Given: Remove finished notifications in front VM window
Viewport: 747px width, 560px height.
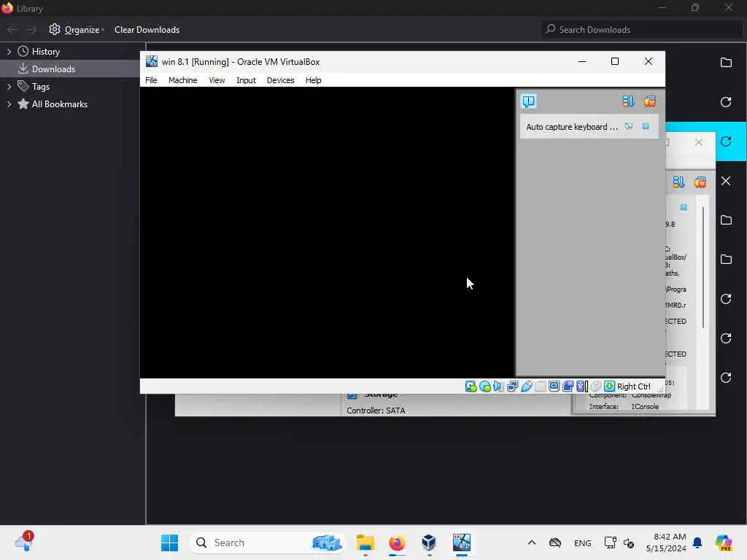Looking at the screenshot, I should (x=650, y=101).
